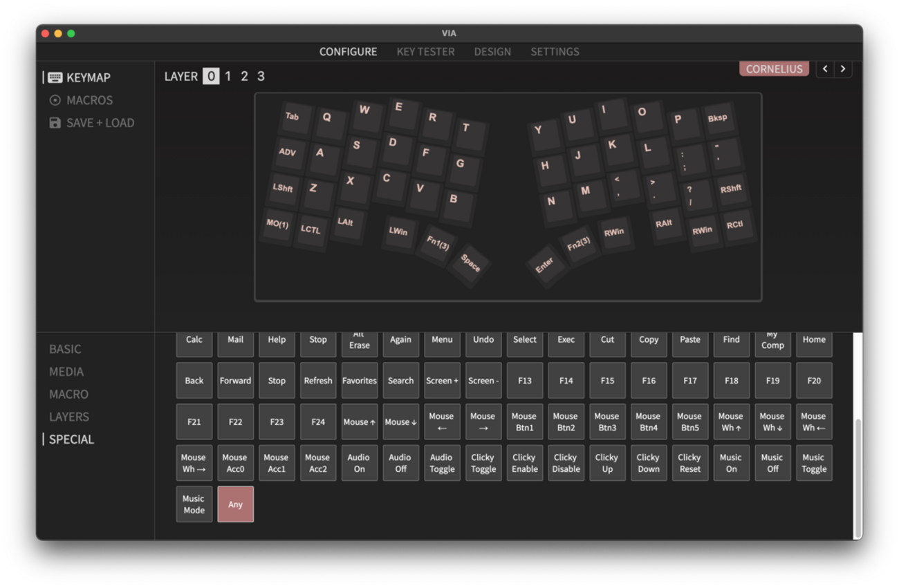Screen dimensions: 899x588
Task: Assign the Mouse Wh → keycode
Action: [x=194, y=463]
